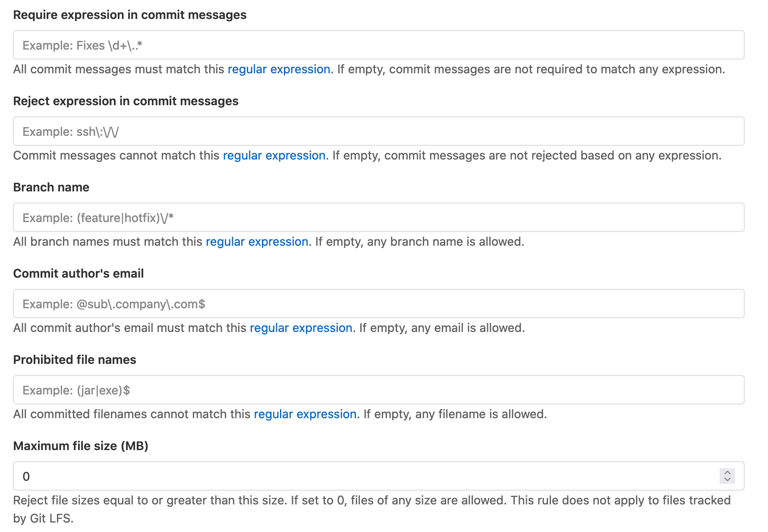Select the Prohibited file names input box

click(x=378, y=390)
